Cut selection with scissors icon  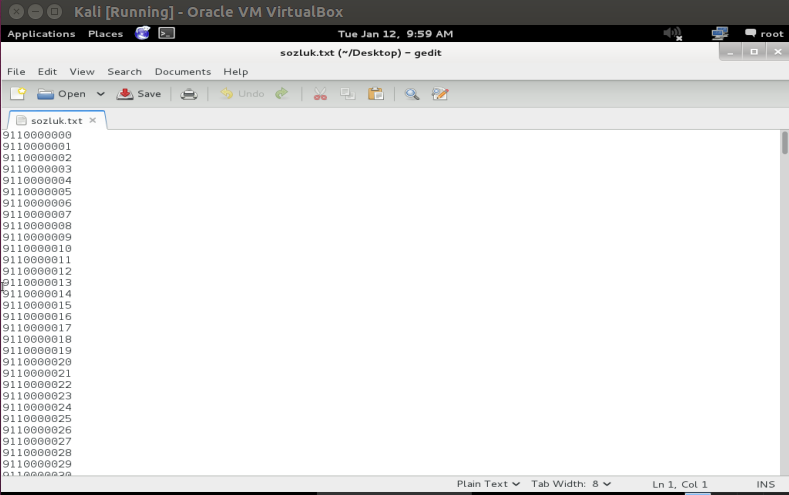coord(320,94)
